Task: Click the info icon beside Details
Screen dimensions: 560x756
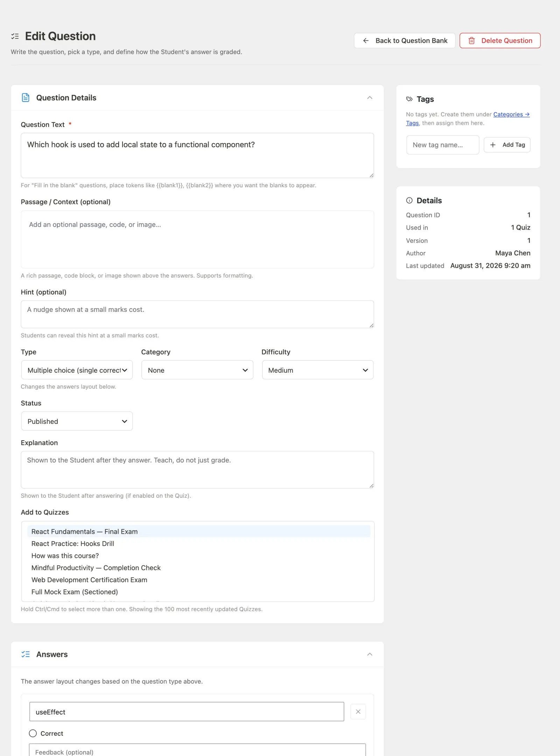Action: [409, 201]
